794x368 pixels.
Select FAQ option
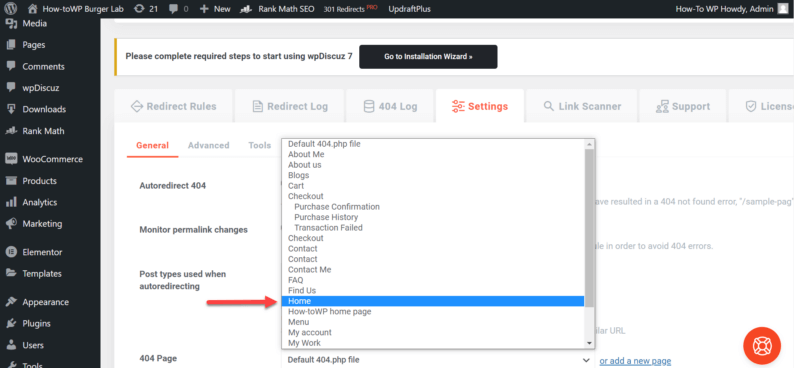(433, 280)
